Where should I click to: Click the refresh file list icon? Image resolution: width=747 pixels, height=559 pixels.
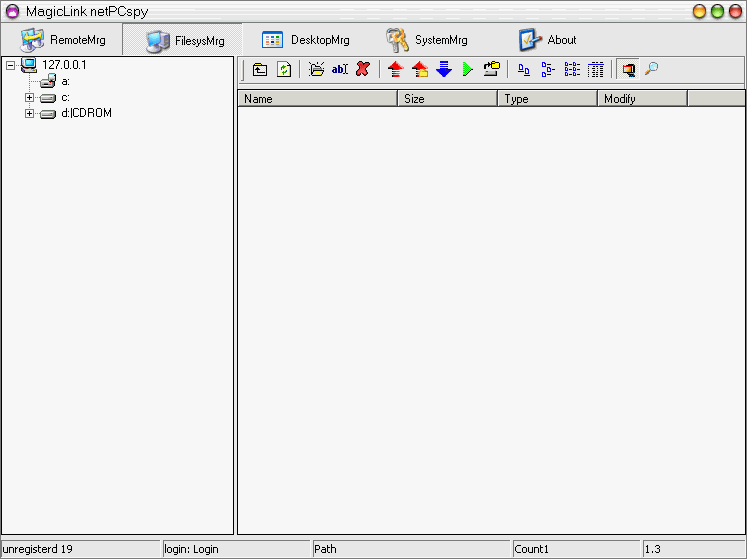click(284, 70)
